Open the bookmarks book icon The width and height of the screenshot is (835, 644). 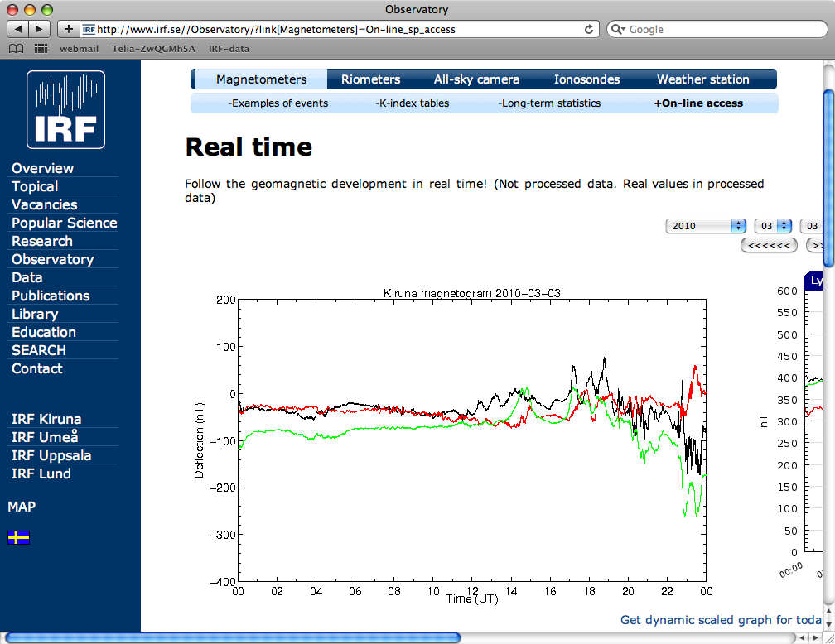16,49
